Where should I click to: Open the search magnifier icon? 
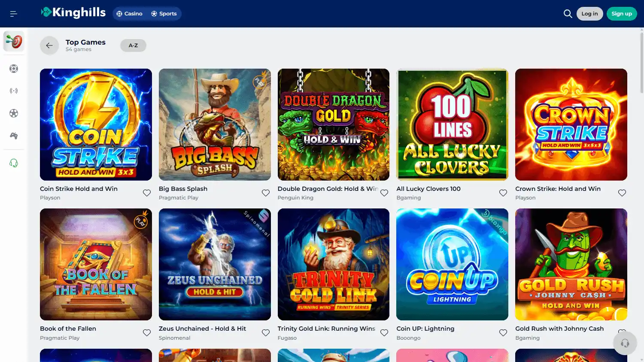[568, 14]
